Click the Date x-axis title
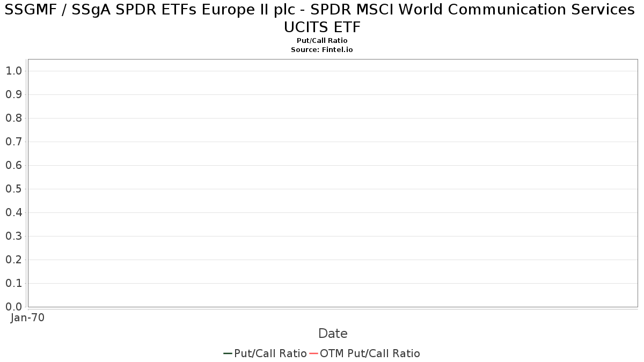 tap(333, 334)
